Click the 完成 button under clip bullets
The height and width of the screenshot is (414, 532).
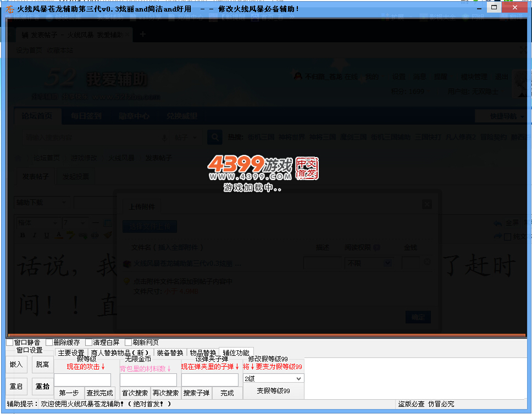pos(228,393)
